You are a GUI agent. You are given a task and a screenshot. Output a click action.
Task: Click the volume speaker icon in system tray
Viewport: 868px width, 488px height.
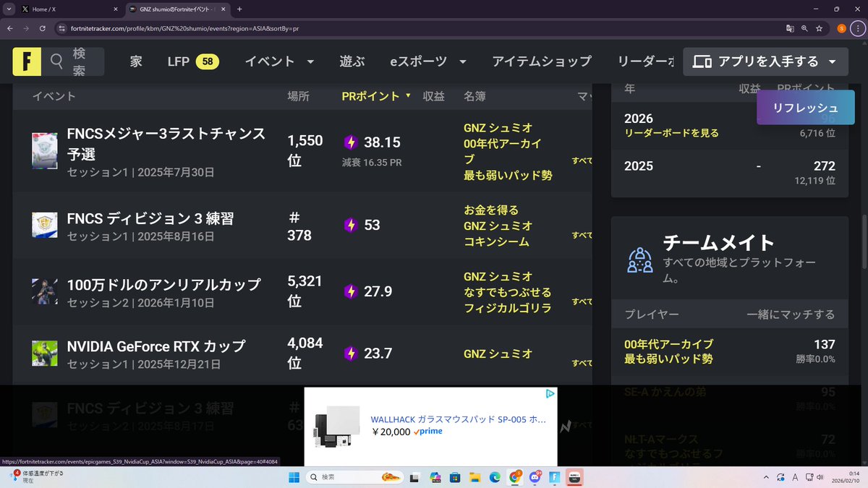819,477
